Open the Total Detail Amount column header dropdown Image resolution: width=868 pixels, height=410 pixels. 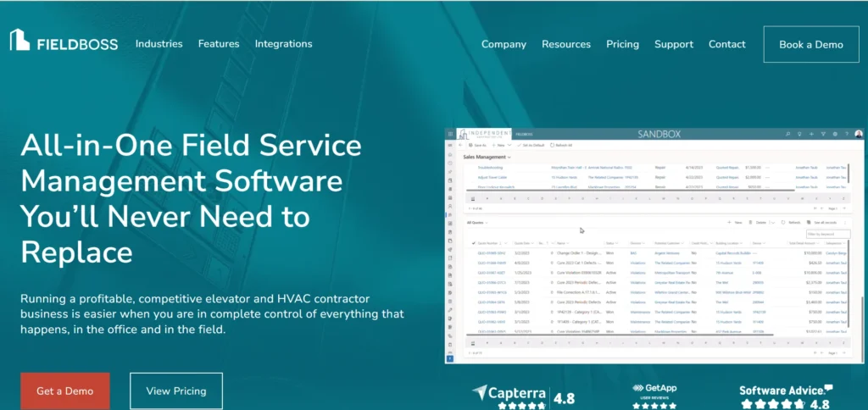(x=818, y=243)
